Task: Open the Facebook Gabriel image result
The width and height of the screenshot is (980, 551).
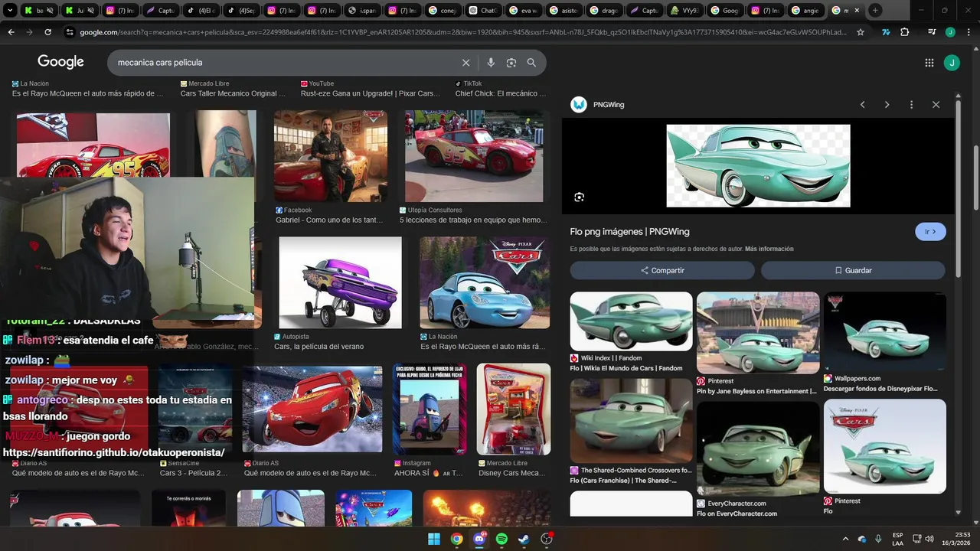Action: coord(331,156)
